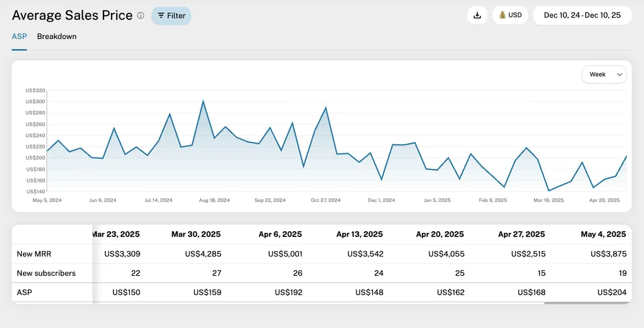Screen dimensions: 644x328
Task: Switch to the Breakdown tab
Action: coord(56,36)
